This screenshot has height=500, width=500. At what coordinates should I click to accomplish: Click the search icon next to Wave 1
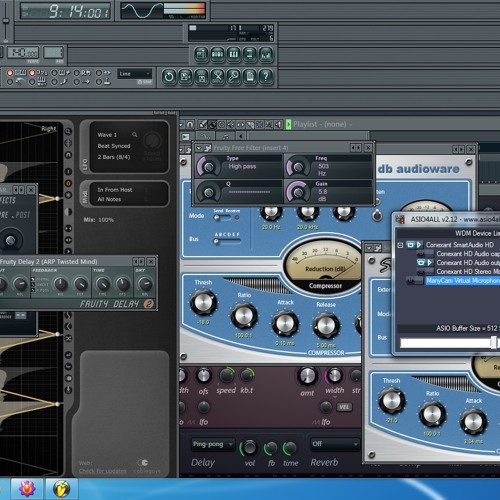pyautogui.click(x=135, y=135)
